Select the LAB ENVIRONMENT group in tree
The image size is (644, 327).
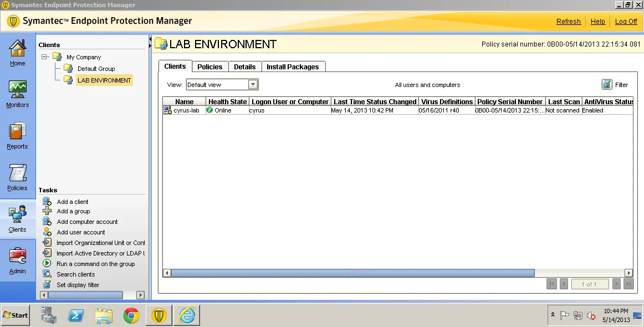pyautogui.click(x=104, y=80)
